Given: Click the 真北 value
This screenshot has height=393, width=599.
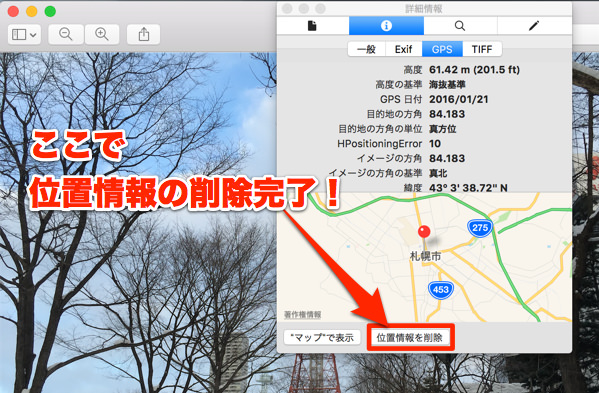Looking at the screenshot, I should pos(438,173).
